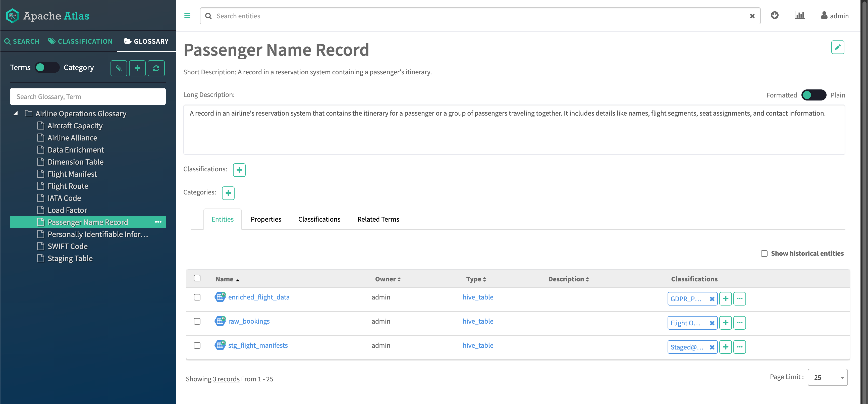Screen dimensions: 868x404
Task: Open the Page Limit dropdown
Action: tap(827, 377)
